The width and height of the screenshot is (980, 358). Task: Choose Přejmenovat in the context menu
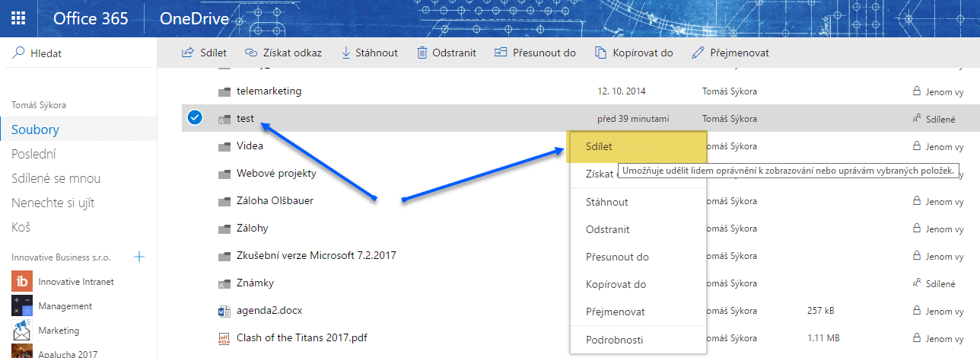pos(638,312)
